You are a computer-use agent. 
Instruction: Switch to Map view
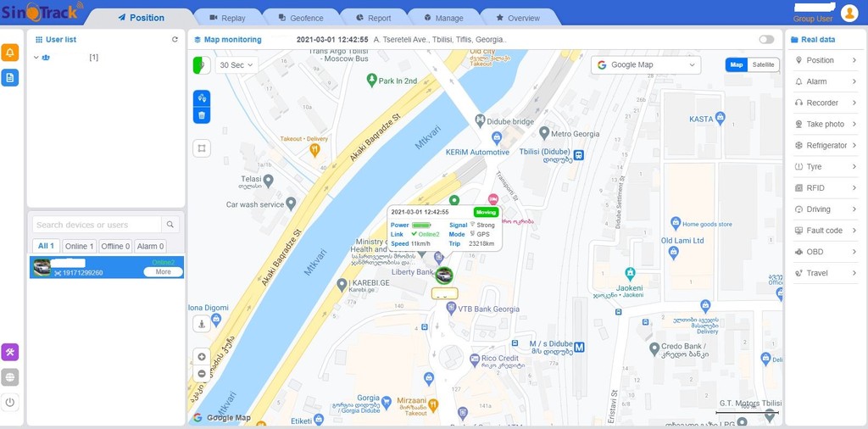point(737,64)
